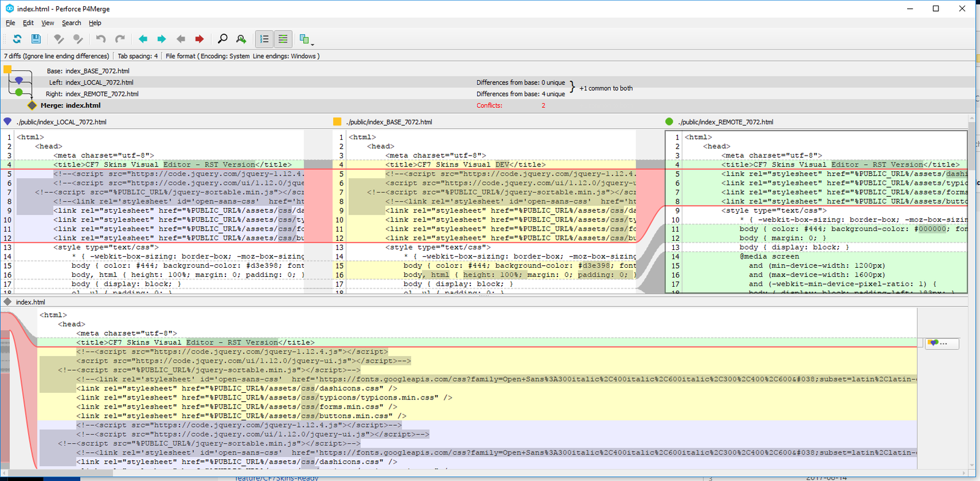980x481 pixels.
Task: Go to next conflict with red arrow
Action: coord(199,39)
